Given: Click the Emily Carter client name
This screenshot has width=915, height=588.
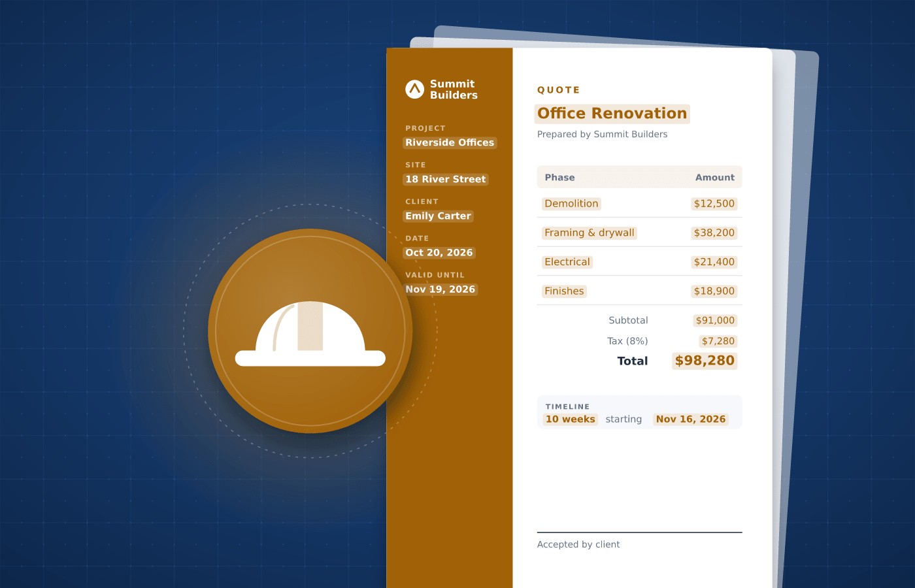Looking at the screenshot, I should tap(438, 216).
